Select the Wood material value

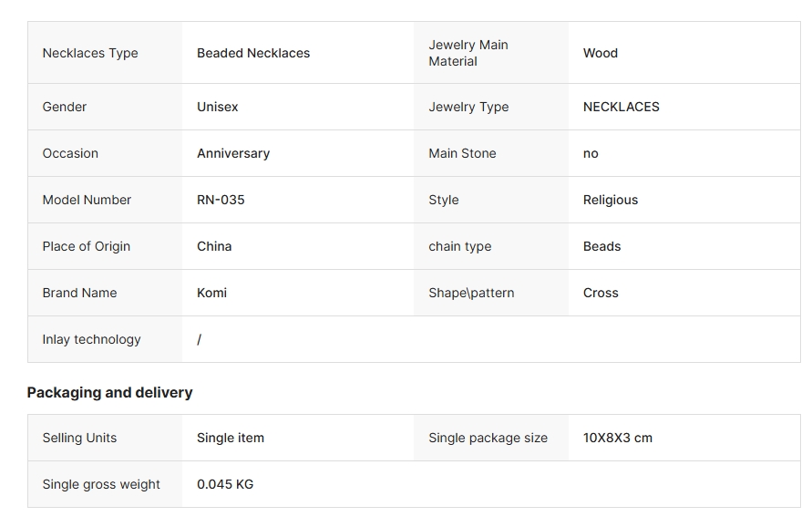pos(601,53)
